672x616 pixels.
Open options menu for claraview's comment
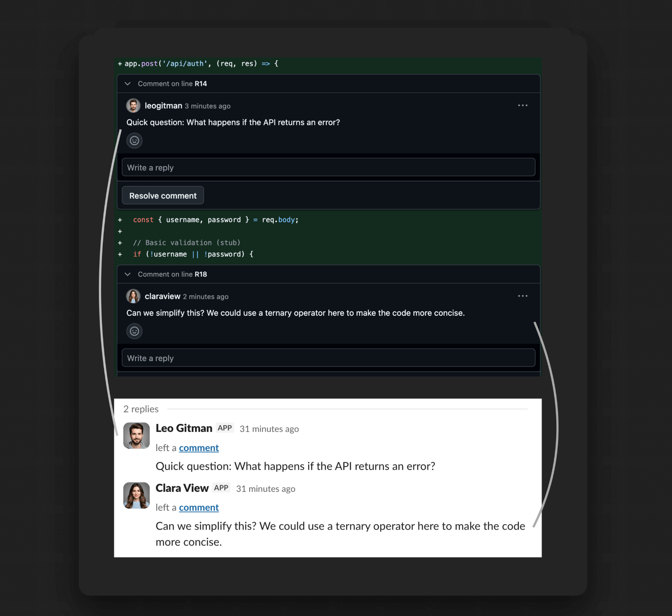click(x=522, y=296)
